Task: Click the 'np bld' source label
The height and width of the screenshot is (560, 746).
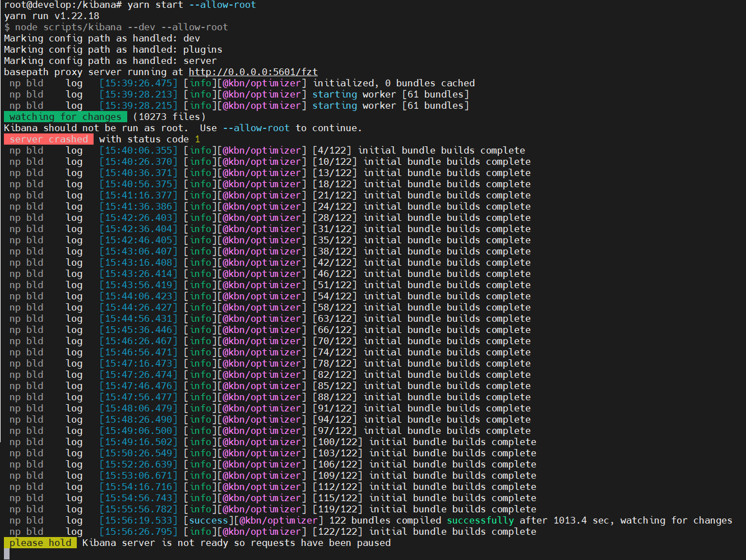Action: (x=26, y=83)
